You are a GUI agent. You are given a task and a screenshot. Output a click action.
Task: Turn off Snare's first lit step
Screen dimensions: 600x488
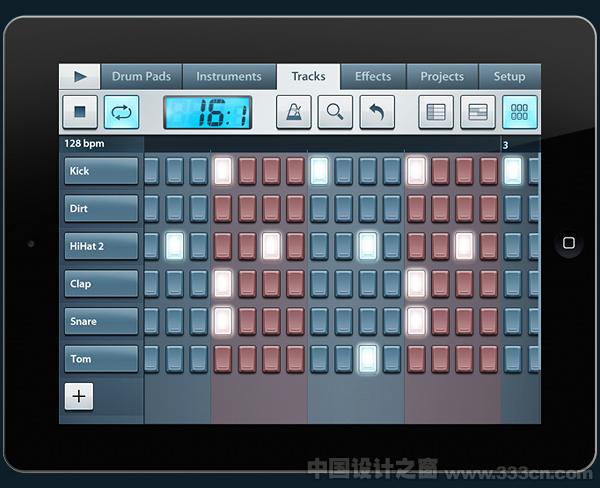pos(223,321)
